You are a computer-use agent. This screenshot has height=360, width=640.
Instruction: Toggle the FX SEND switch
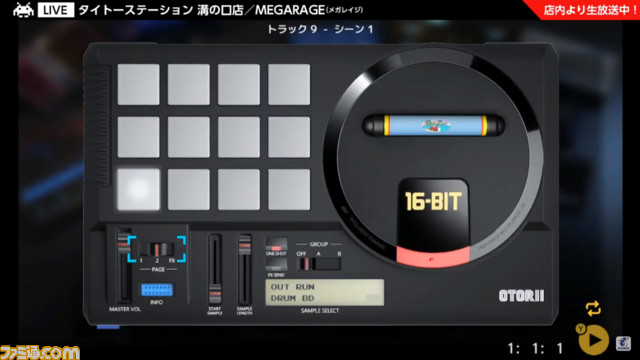pos(276,265)
